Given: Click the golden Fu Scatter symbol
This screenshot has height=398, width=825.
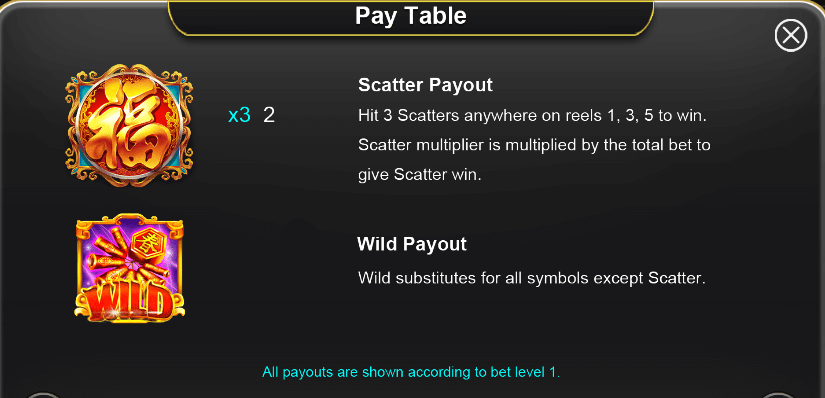Looking at the screenshot, I should pyautogui.click(x=128, y=125).
